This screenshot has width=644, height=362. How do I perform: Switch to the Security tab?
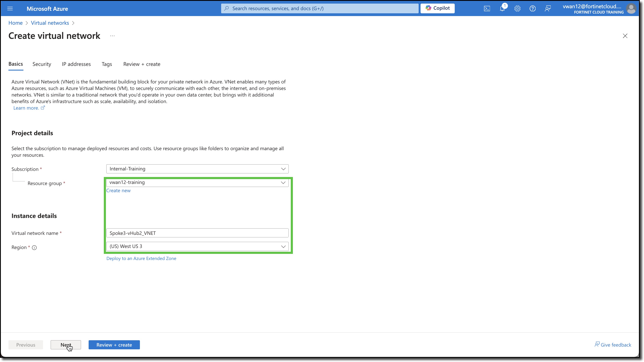click(42, 64)
